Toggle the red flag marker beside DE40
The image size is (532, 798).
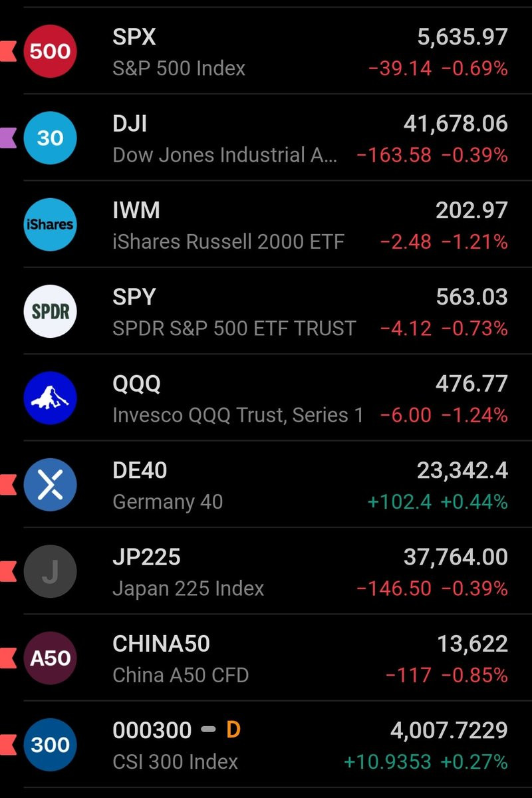point(8,485)
